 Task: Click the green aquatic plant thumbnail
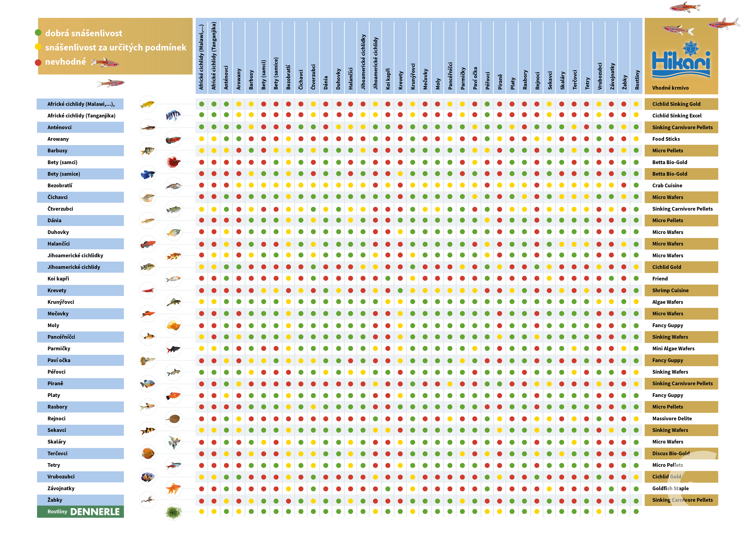tap(173, 512)
